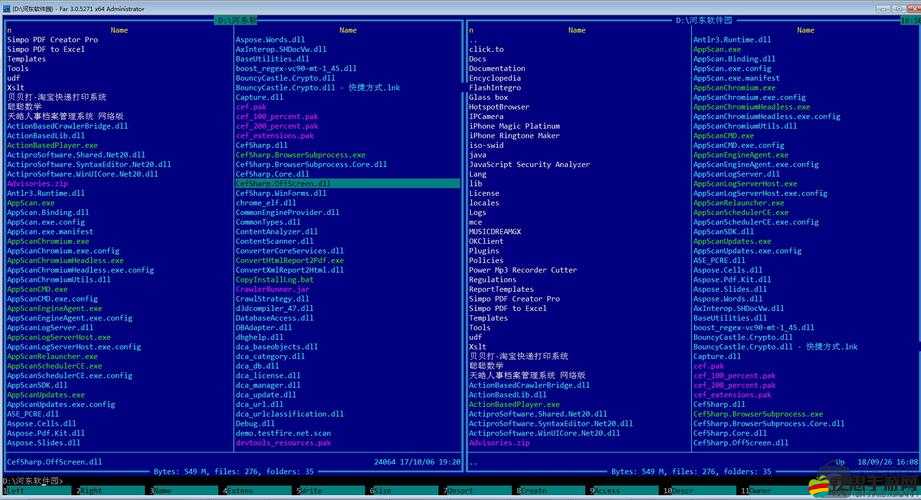The image size is (921, 500).
Task: Select the OKClient folder
Action: [x=486, y=241]
